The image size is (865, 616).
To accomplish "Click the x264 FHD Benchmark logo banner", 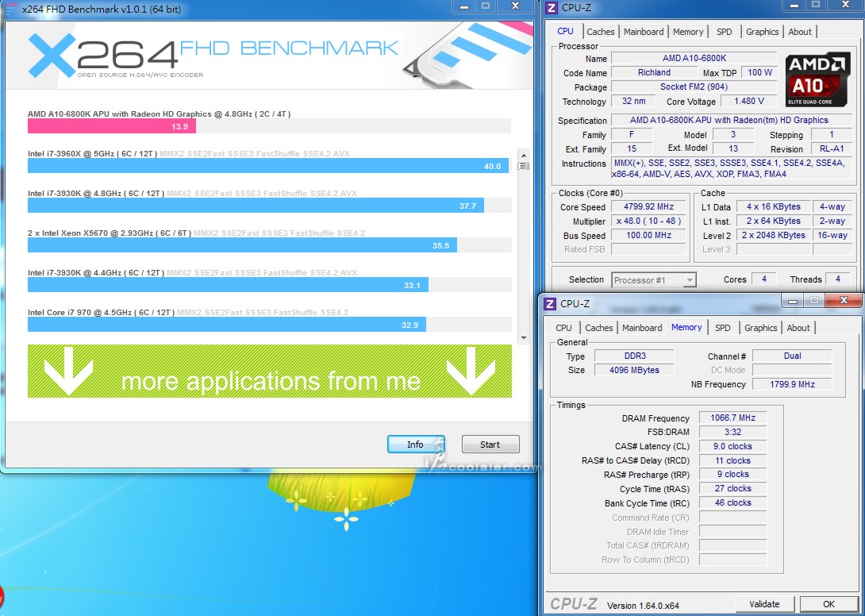I will pyautogui.click(x=269, y=55).
